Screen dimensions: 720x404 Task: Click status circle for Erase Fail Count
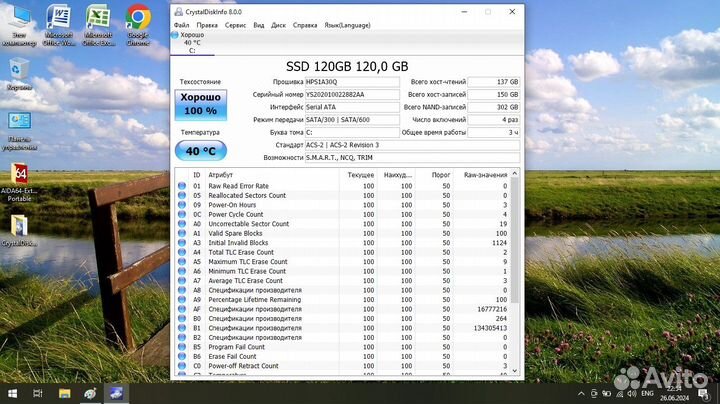182,356
